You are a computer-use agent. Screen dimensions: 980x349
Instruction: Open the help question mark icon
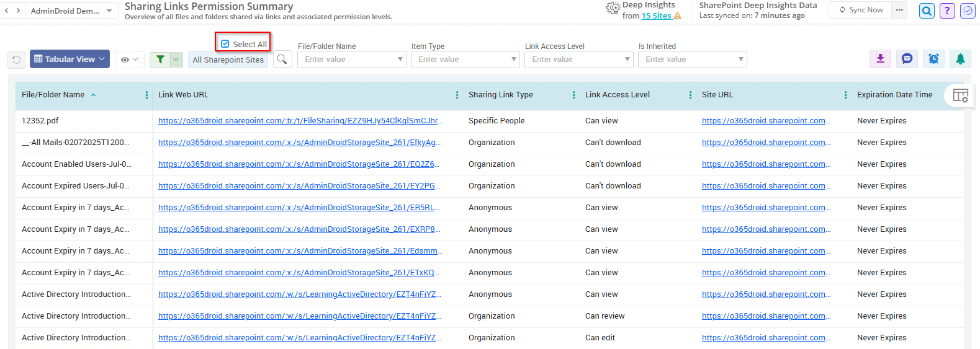tap(947, 11)
